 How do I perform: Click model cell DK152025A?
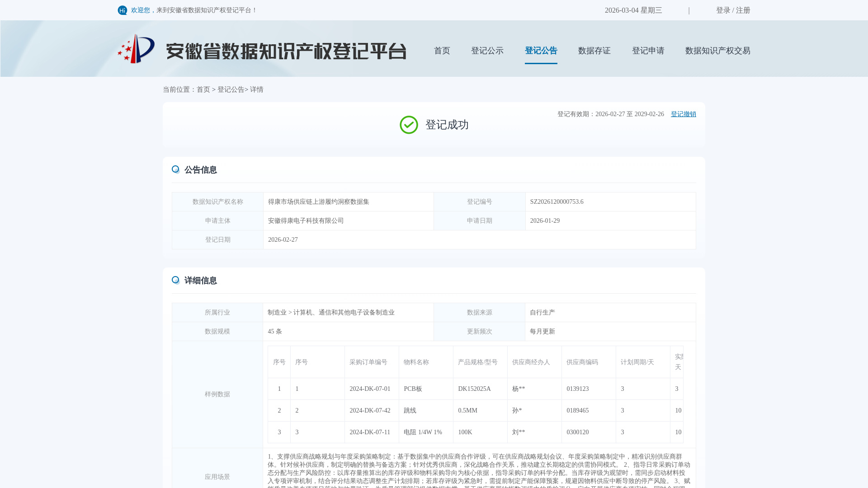click(x=474, y=389)
